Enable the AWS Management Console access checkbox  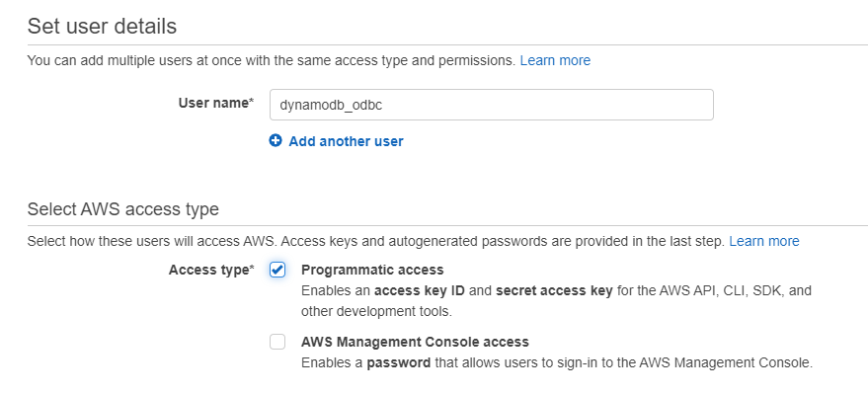click(x=277, y=343)
